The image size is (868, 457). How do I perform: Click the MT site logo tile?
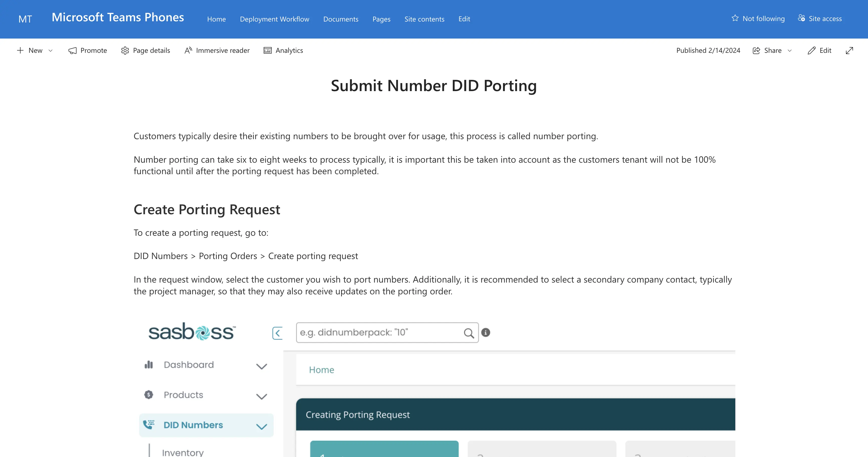click(25, 19)
